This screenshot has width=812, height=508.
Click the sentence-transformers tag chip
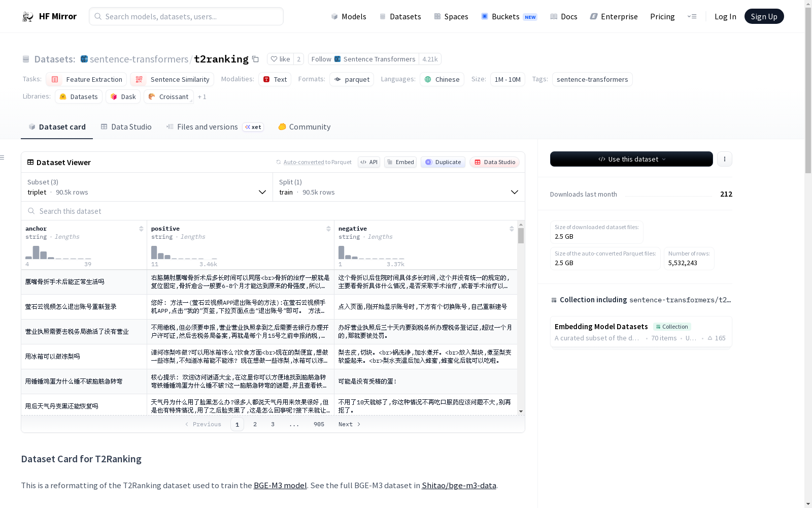(x=592, y=79)
